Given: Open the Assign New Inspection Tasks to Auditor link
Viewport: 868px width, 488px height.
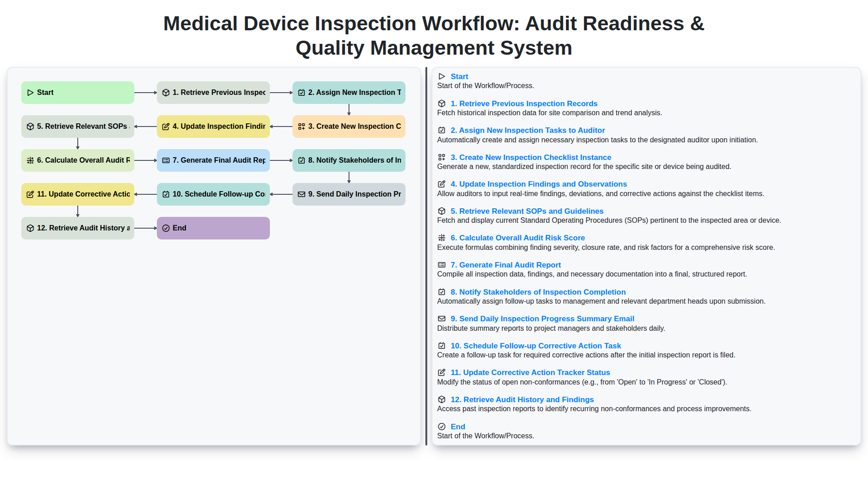Looking at the screenshot, I should tap(527, 130).
